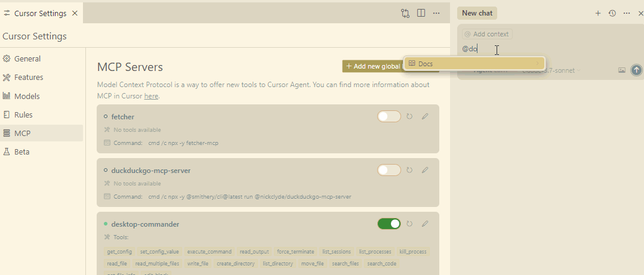Viewport: 644px width, 275px height.
Task: Click the fetcher command text 'cmd /c npx -y fetcher-mcp'
Action: (183, 143)
